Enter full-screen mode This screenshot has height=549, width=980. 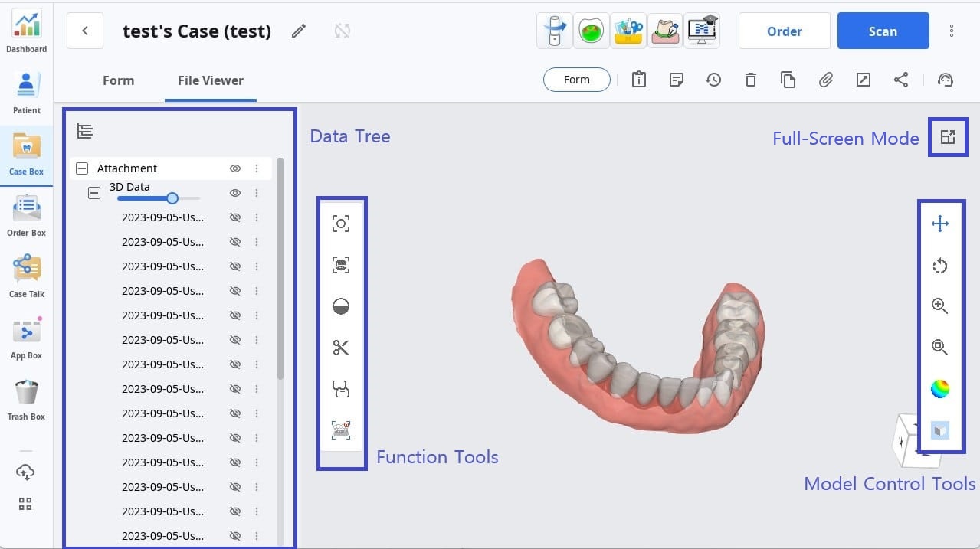(948, 137)
